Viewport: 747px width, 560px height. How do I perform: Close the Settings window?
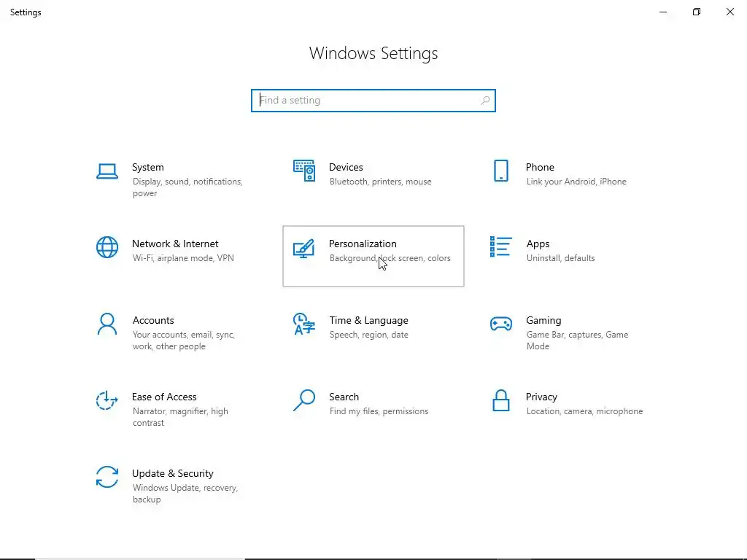[729, 12]
